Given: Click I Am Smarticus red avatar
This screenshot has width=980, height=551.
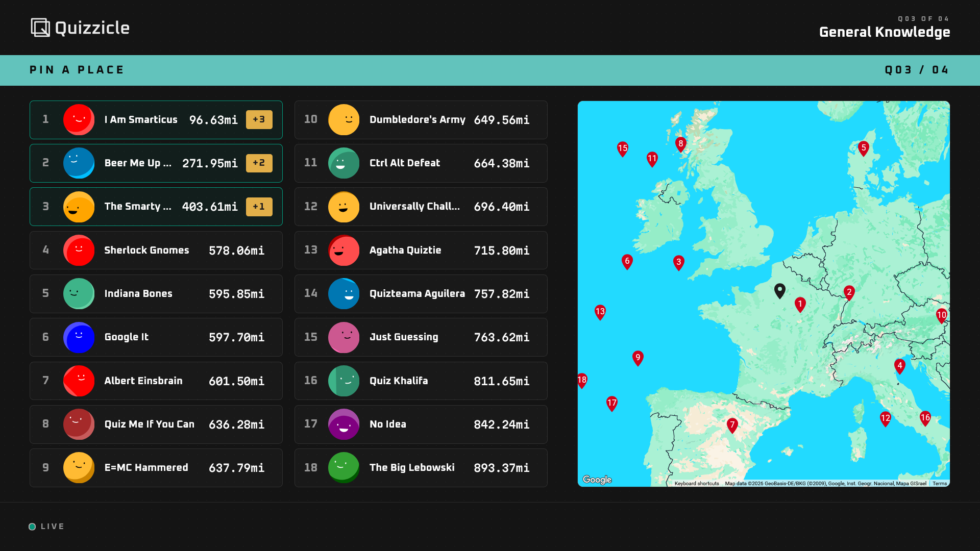Looking at the screenshot, I should point(79,120).
